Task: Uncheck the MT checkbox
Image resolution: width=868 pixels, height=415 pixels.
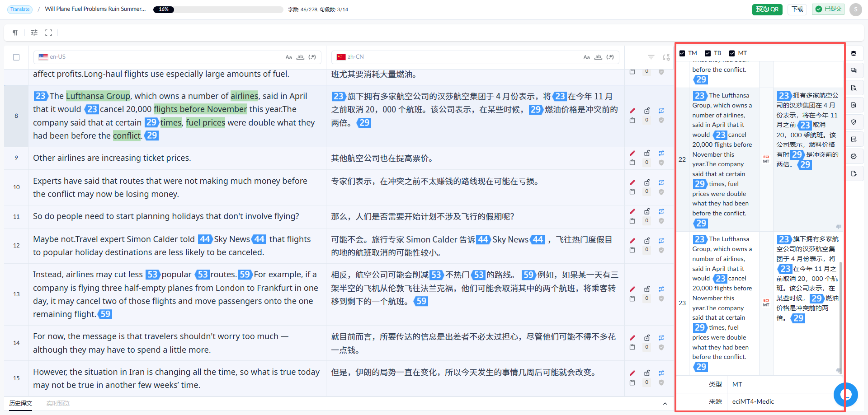Action: 732,53
